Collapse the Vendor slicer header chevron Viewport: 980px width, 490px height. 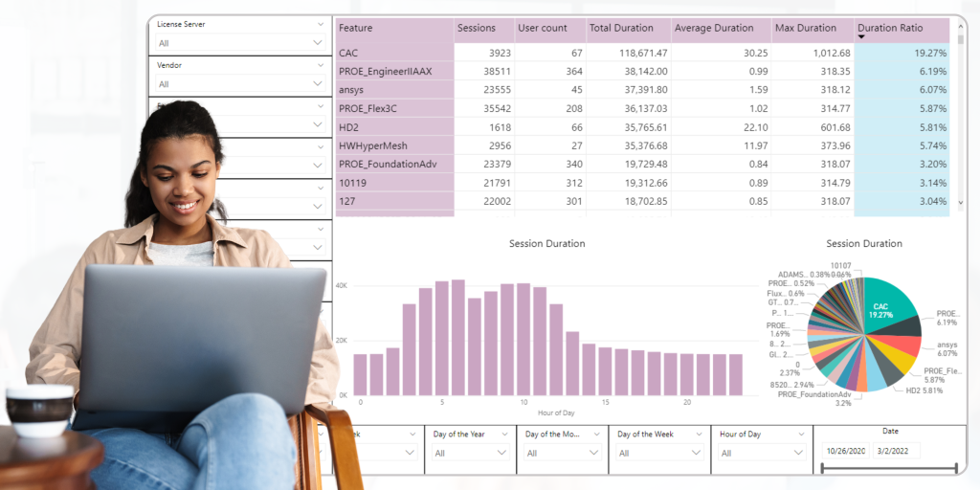click(319, 65)
